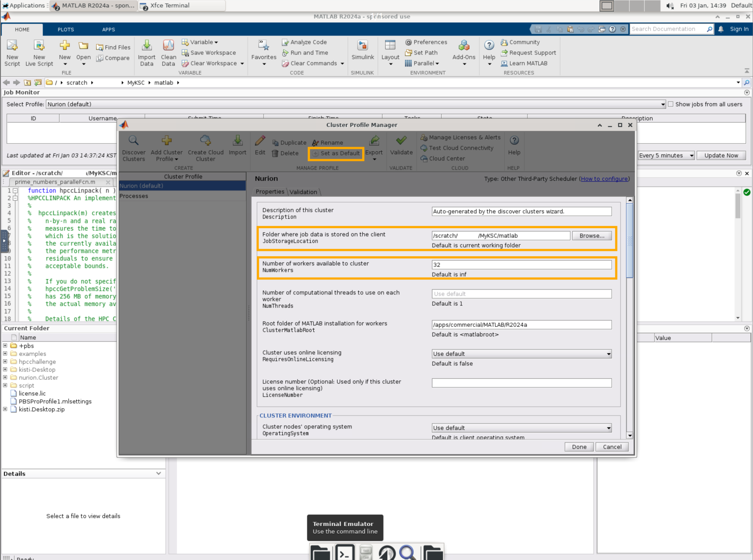Open RequiresOnlineLicensing dropdown
Screen dimensions: 753x560
[521, 354]
